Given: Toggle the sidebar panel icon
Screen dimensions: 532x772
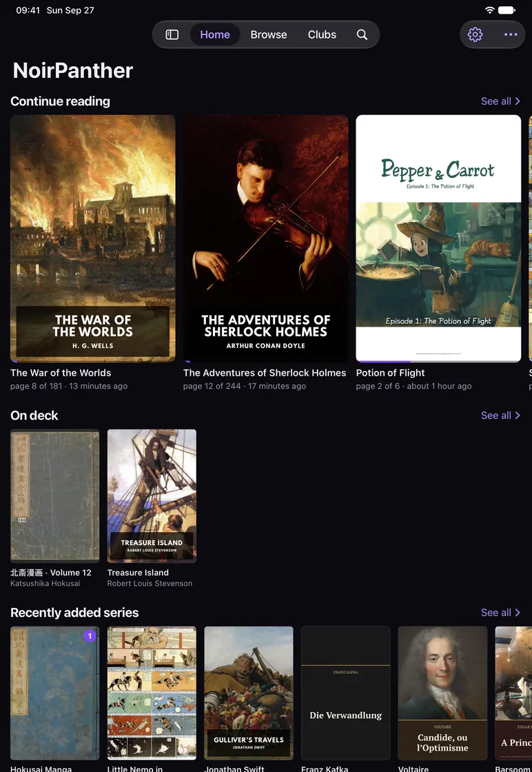Looking at the screenshot, I should point(172,34).
